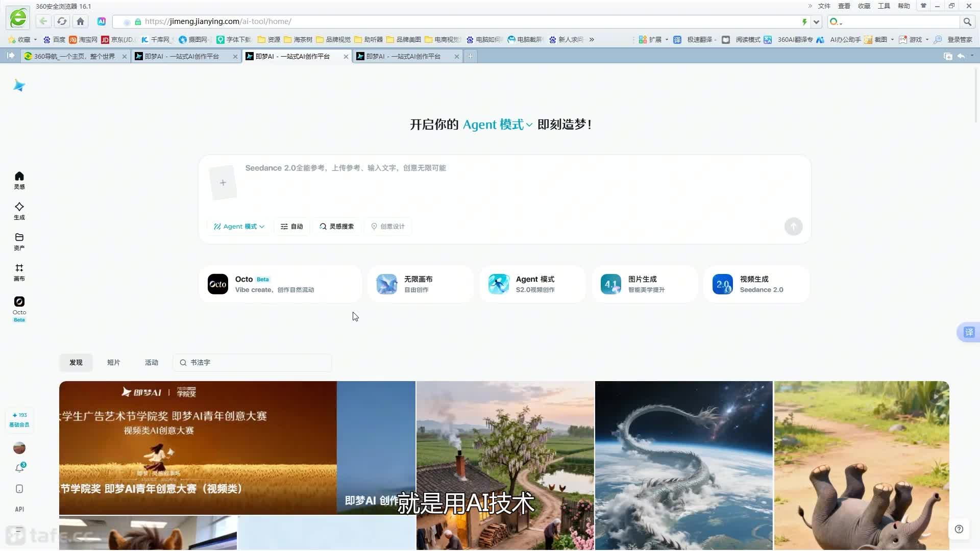Open the baby elephant thumbnail
The width and height of the screenshot is (980, 551).
click(x=862, y=465)
